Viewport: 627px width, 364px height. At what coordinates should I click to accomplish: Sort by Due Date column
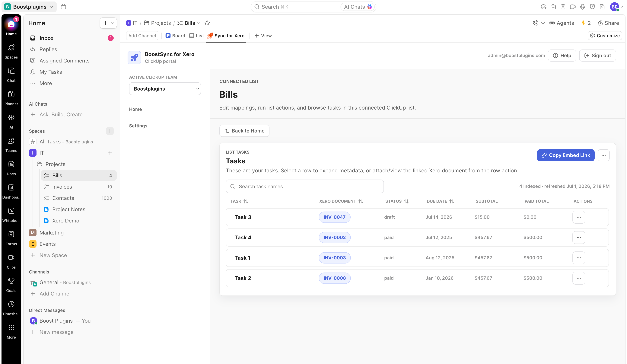(440, 201)
